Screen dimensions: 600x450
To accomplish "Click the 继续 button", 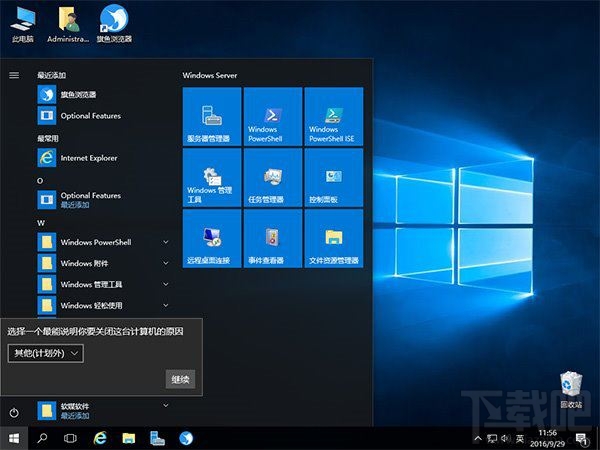I will coord(180,379).
